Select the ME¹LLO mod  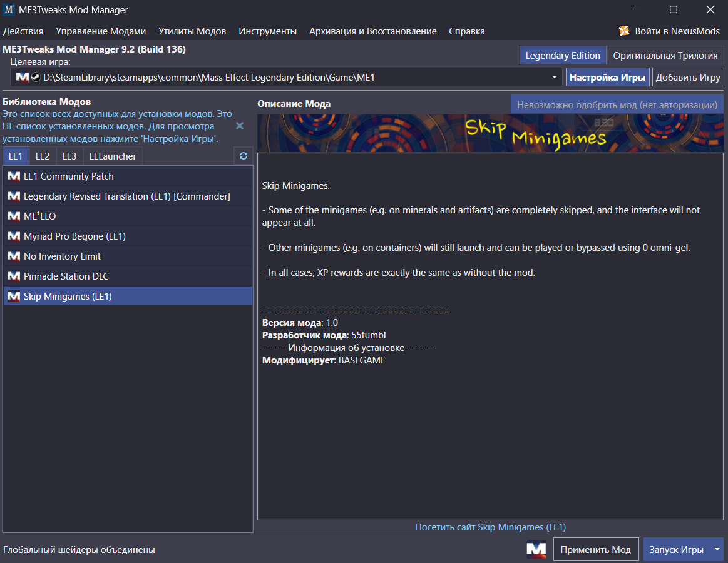[x=128, y=216]
